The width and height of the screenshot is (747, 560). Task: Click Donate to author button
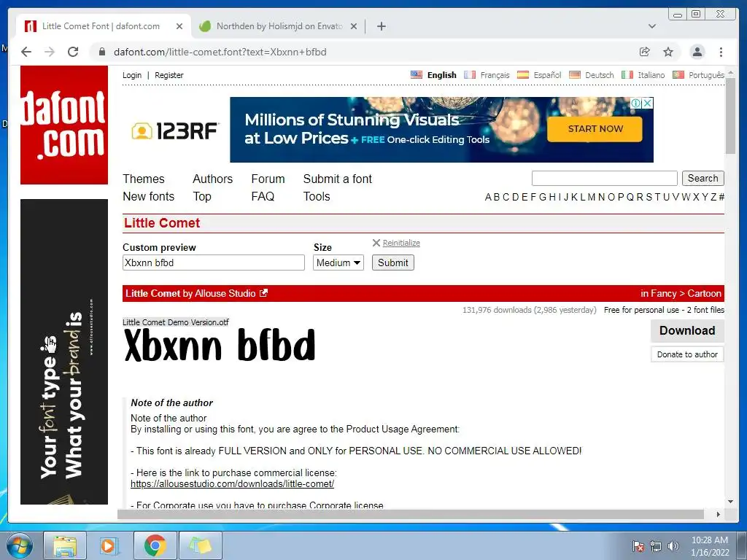click(x=687, y=354)
